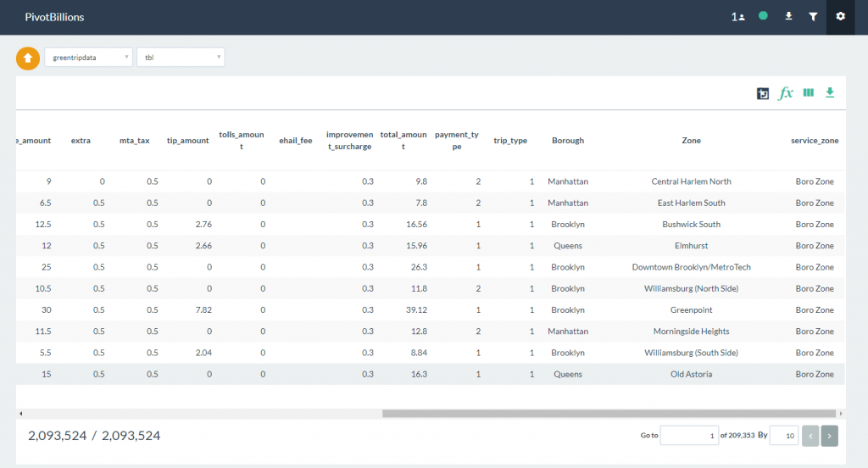Click the total amount 8.84 cell

pyautogui.click(x=419, y=353)
